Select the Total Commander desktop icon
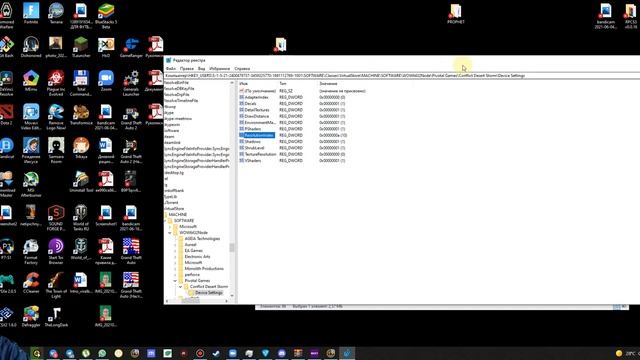 tap(81, 83)
